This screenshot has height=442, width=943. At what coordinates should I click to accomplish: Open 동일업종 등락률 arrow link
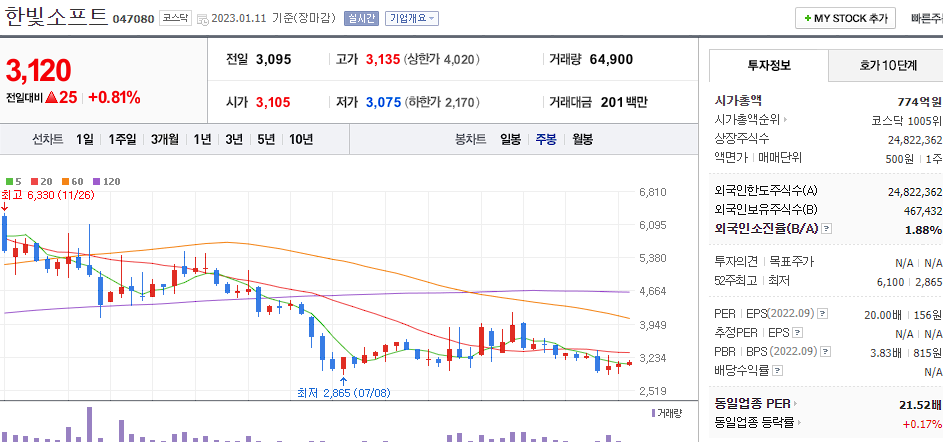tap(800, 423)
